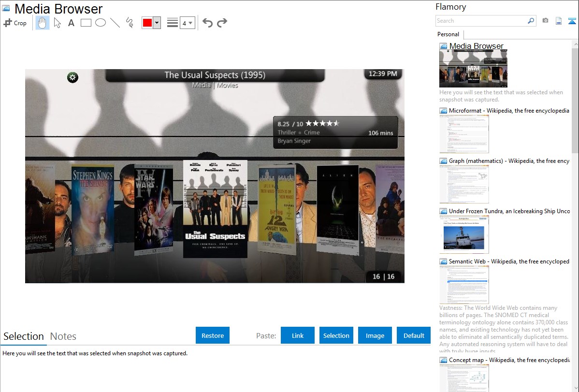This screenshot has width=579, height=392.
Task: Click the search magnifier icon
Action: pyautogui.click(x=531, y=21)
